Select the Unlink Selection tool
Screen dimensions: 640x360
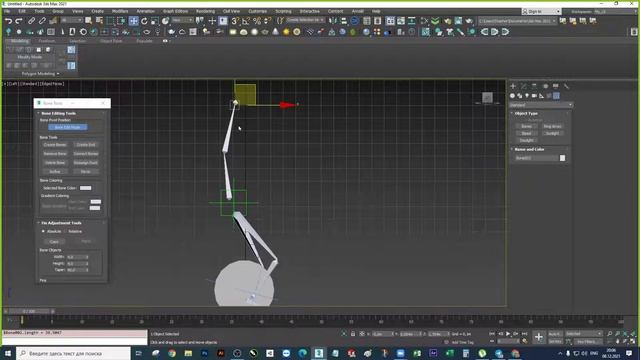42,20
